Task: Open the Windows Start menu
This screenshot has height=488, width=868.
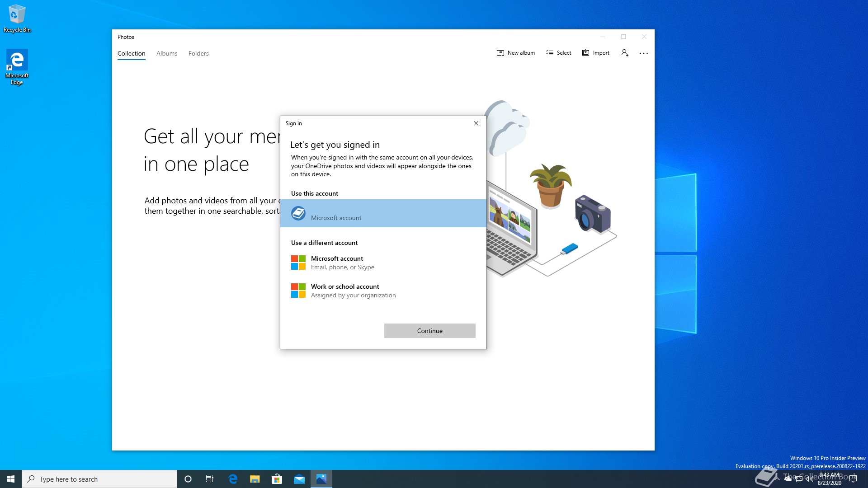Action: pos(11,479)
